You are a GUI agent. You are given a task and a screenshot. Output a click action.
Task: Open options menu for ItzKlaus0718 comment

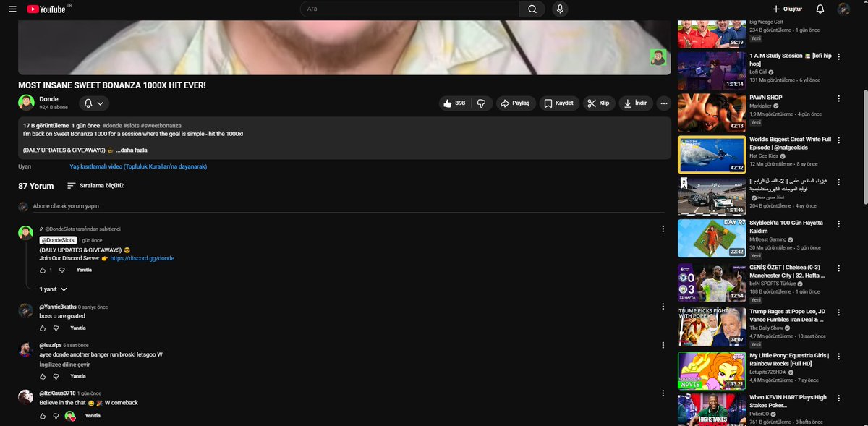click(663, 393)
